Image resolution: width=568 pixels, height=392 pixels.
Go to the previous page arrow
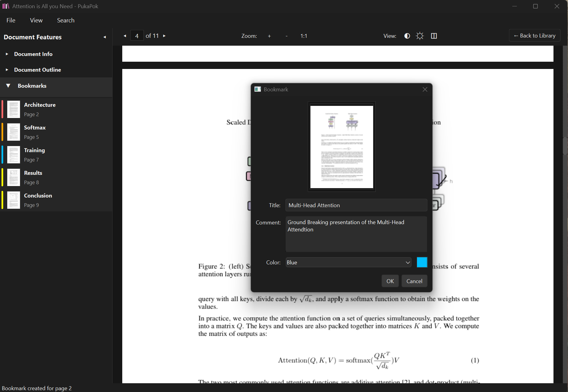pos(125,36)
